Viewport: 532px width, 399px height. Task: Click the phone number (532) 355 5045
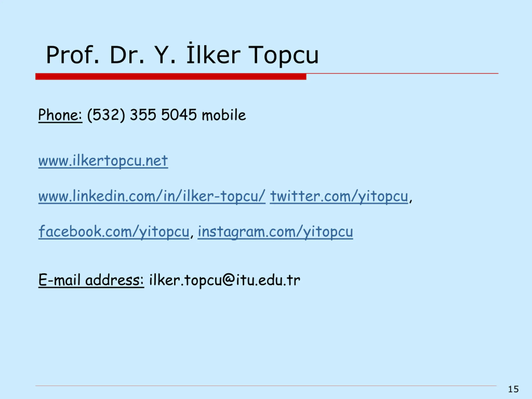pyautogui.click(x=142, y=115)
